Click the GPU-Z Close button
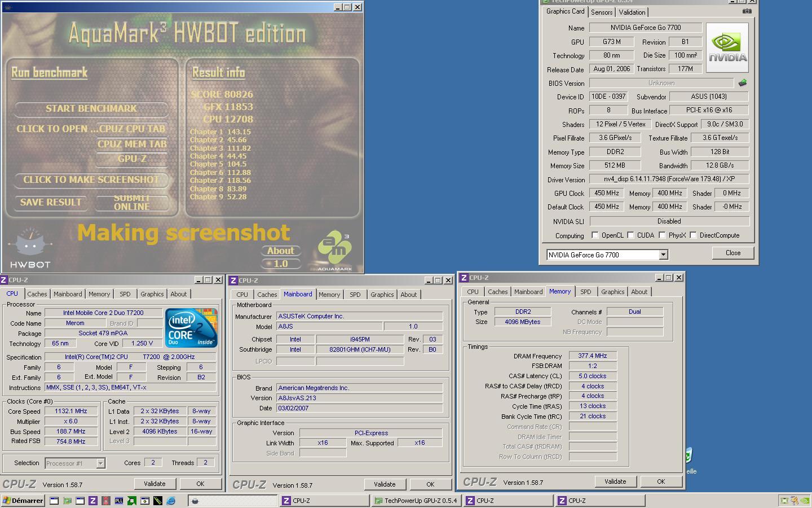Viewport: 812px width, 508px height. (x=733, y=253)
